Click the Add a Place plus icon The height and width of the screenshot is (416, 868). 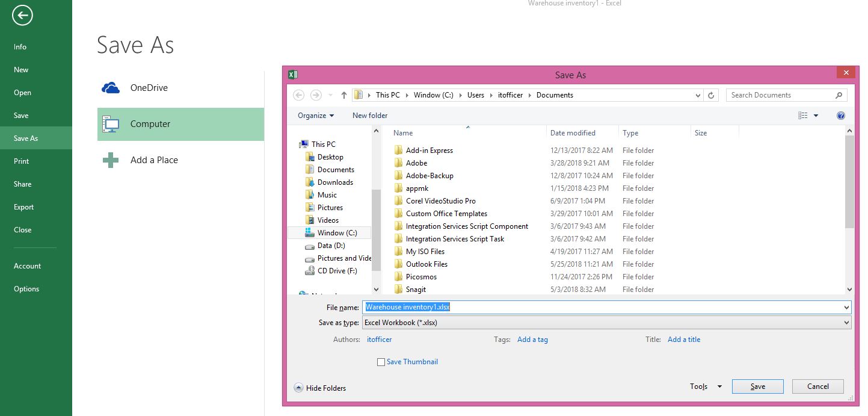[111, 160]
